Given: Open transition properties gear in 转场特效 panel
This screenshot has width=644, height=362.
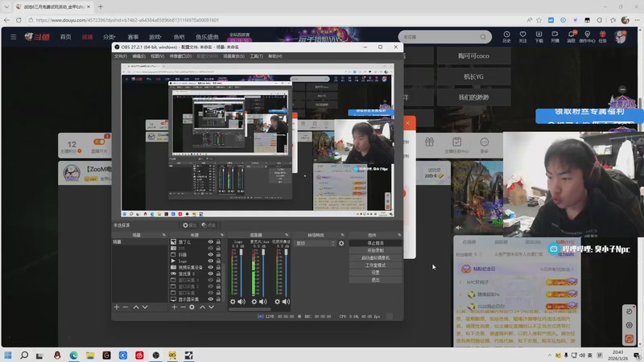Looking at the screenshot, I should pos(341,244).
